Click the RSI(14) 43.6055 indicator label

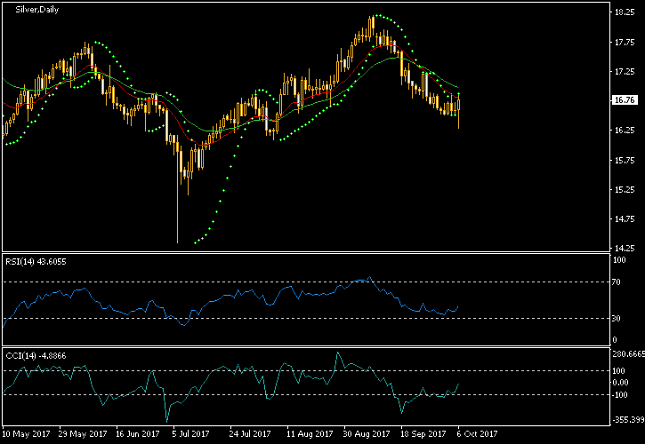tap(36, 262)
